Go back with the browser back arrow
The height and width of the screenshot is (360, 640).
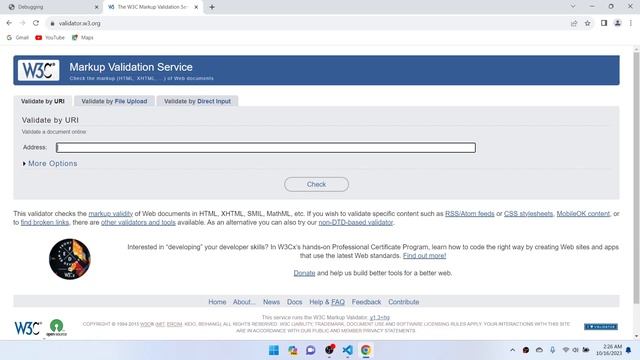tap(9, 23)
